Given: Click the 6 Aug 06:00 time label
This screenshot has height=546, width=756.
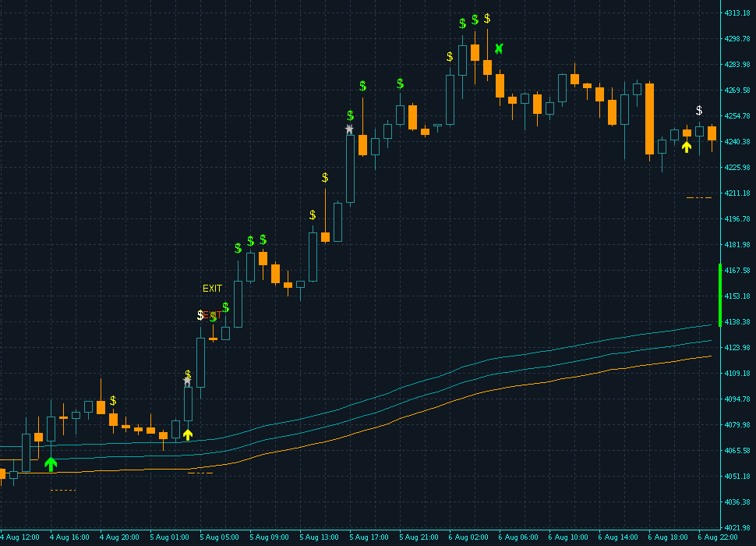Looking at the screenshot, I should (518, 537).
